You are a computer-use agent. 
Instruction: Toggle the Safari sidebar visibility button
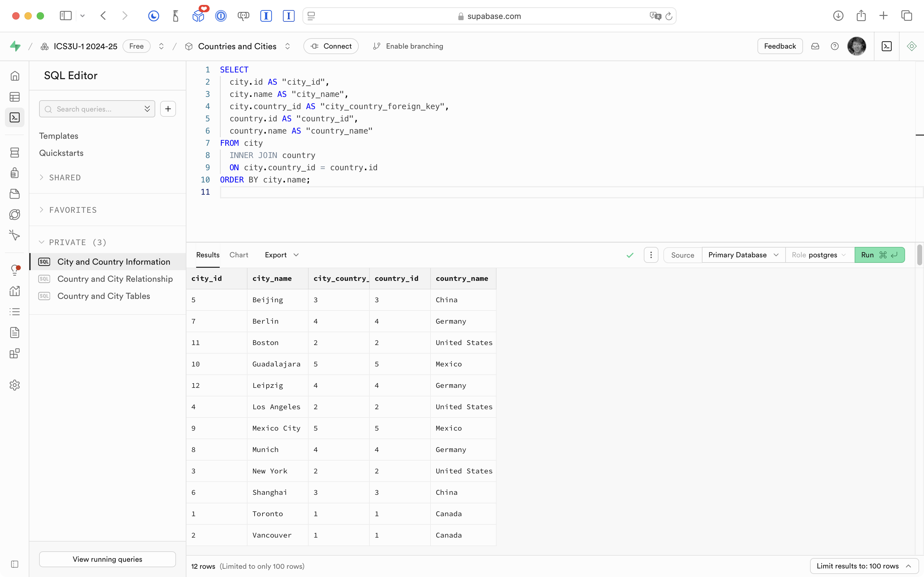tap(66, 16)
